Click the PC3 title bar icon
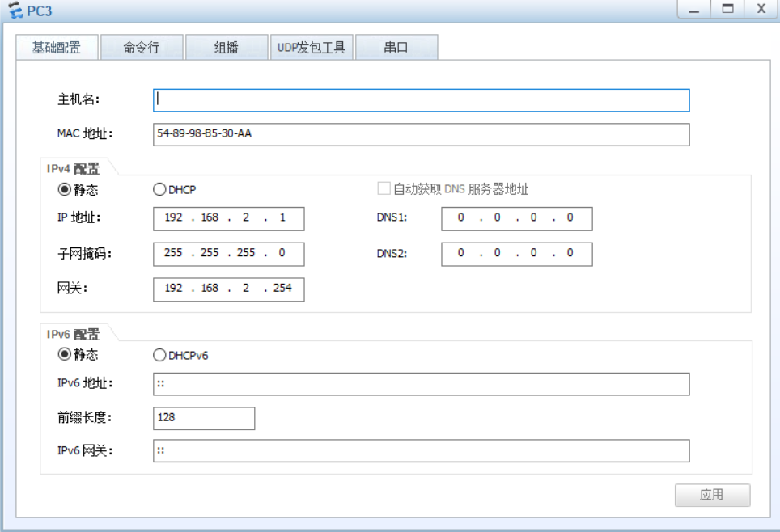780x532 pixels. [15, 10]
